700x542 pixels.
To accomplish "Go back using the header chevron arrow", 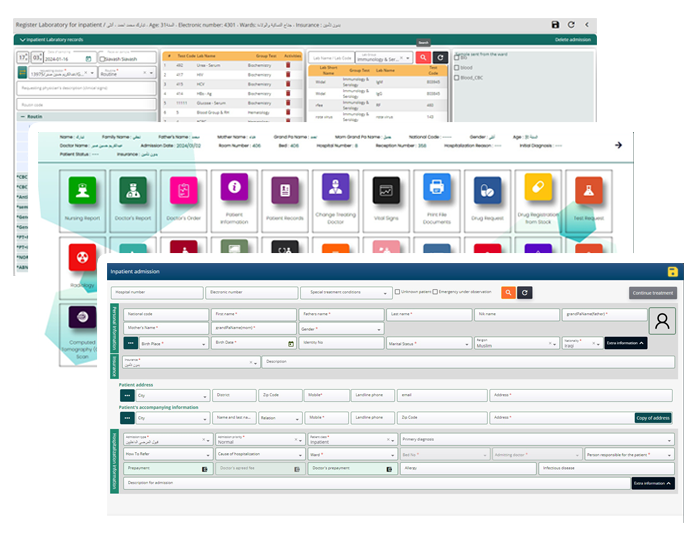I will (587, 25).
